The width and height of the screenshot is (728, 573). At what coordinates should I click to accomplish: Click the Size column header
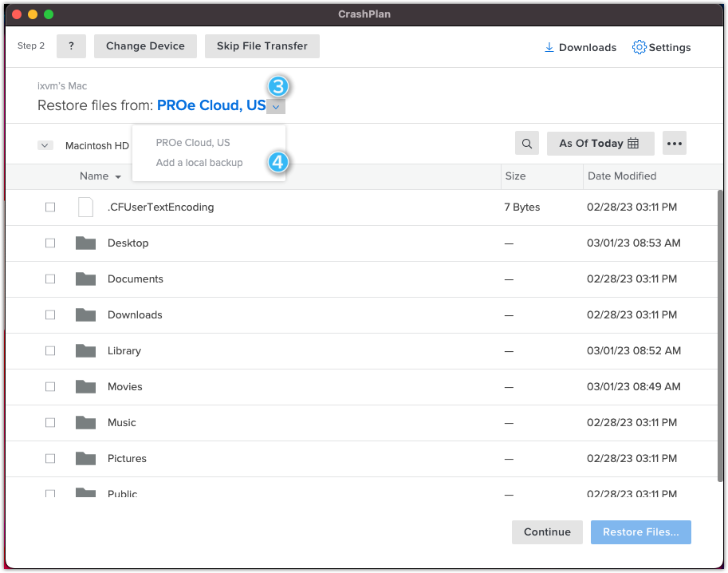pyautogui.click(x=515, y=176)
